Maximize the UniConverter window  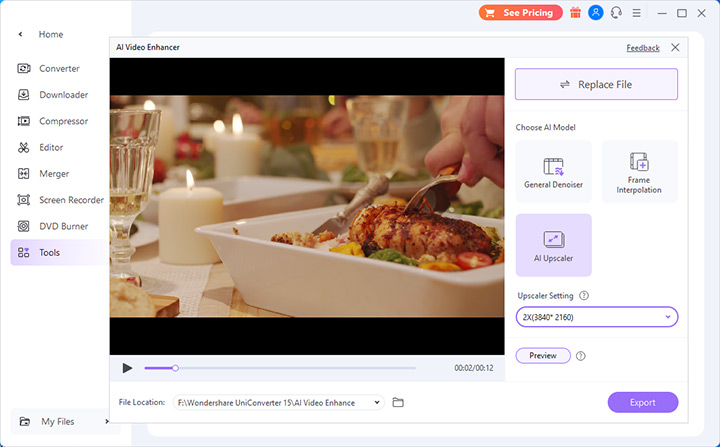pos(682,13)
